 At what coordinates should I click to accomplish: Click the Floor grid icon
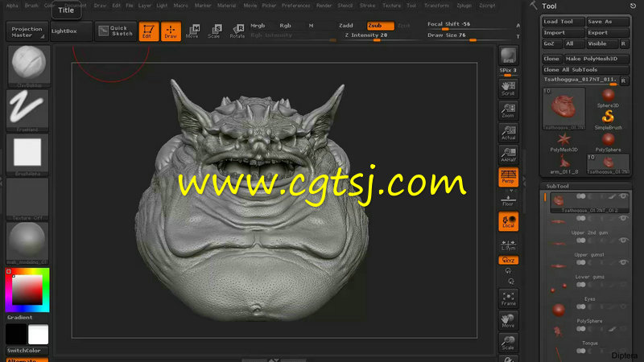tap(509, 200)
